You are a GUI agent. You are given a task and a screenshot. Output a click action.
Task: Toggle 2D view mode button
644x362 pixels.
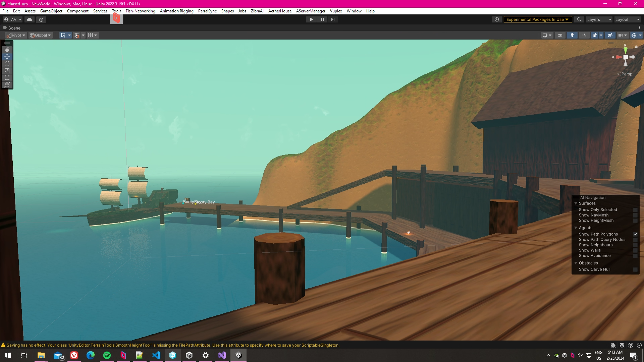coord(560,35)
